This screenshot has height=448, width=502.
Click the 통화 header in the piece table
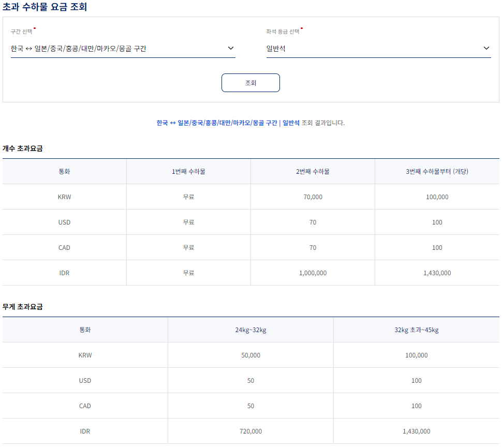point(64,171)
